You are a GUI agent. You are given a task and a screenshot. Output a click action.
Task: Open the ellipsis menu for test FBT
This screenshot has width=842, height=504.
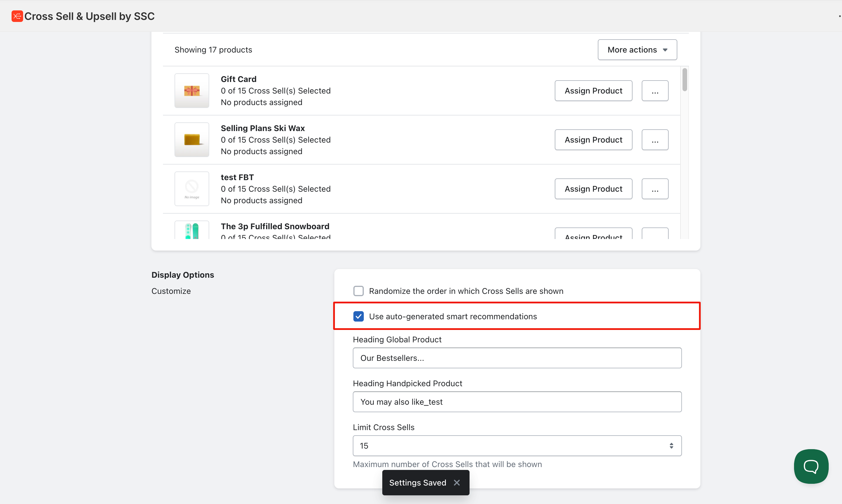(x=655, y=188)
